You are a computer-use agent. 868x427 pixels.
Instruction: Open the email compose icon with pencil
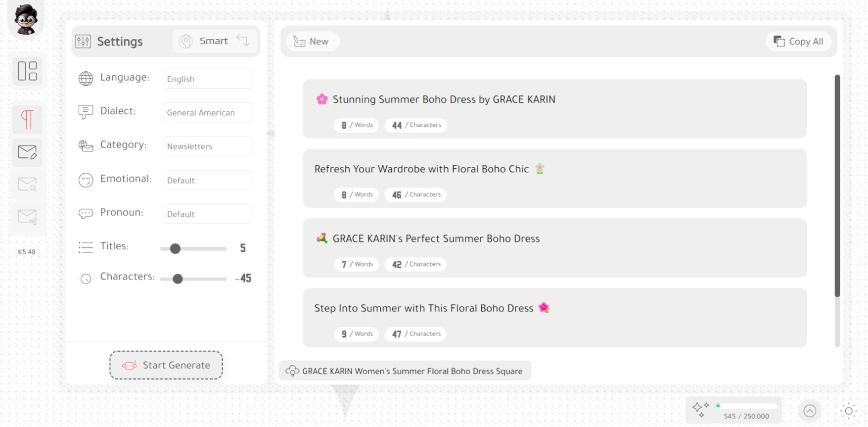27,152
